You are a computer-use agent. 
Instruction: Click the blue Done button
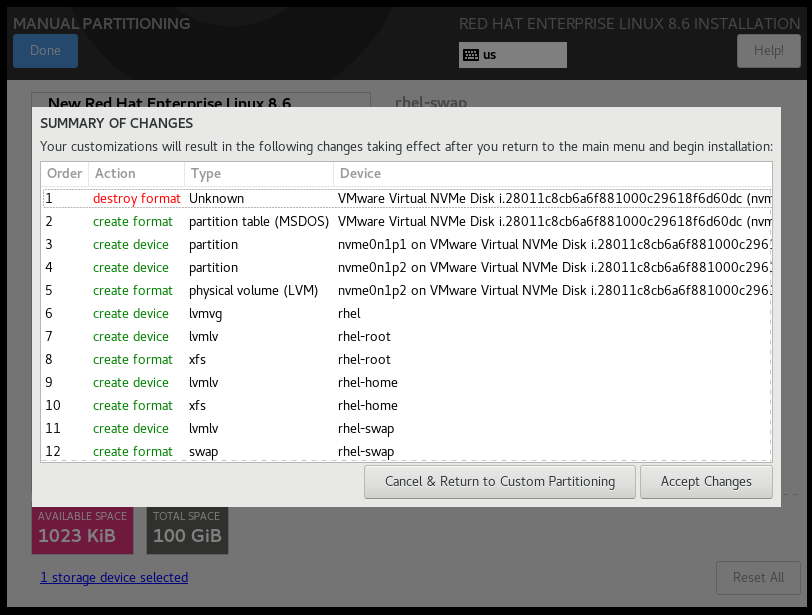[x=46, y=51]
